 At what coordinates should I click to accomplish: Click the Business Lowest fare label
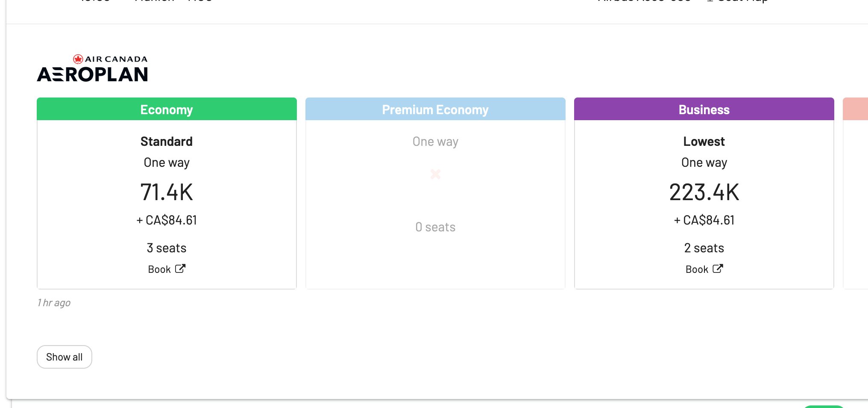point(704,142)
